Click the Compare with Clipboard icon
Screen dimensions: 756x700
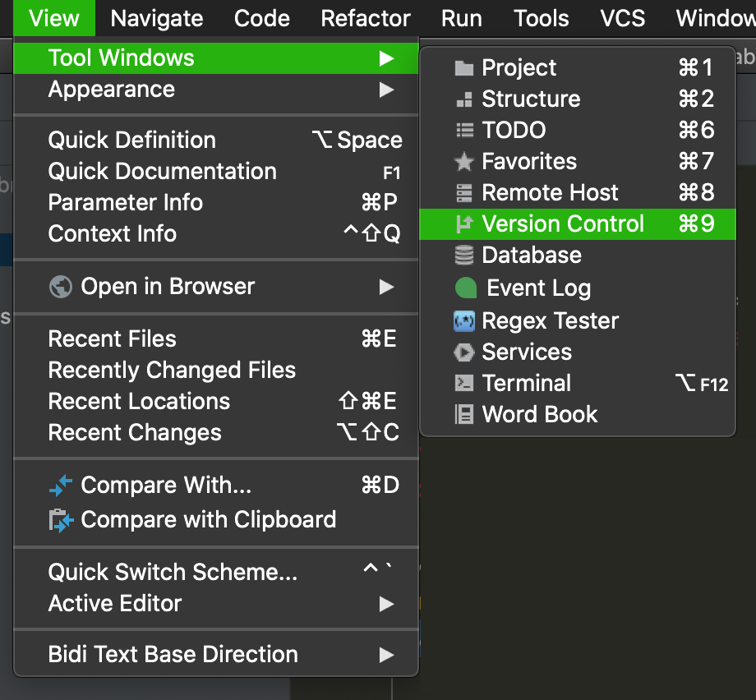click(61, 520)
